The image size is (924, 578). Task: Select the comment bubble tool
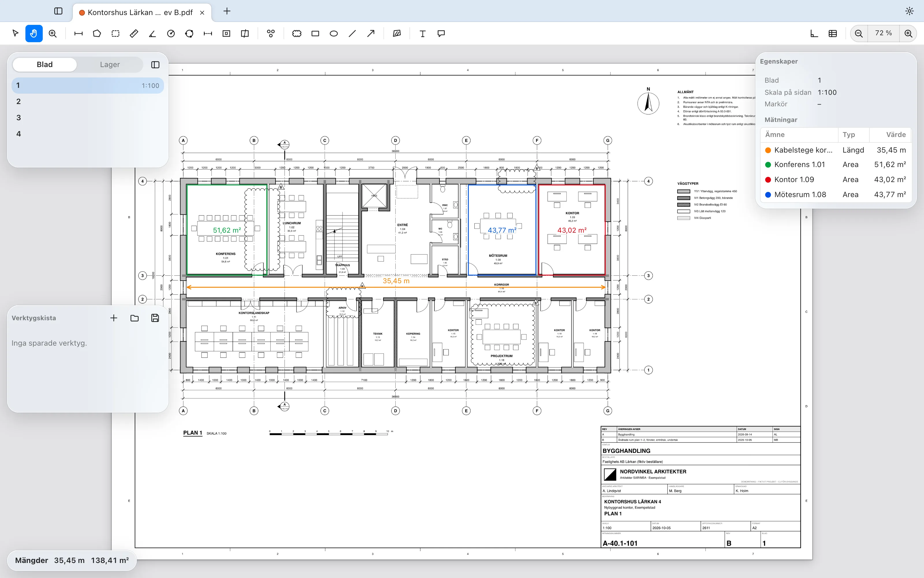[x=441, y=34]
